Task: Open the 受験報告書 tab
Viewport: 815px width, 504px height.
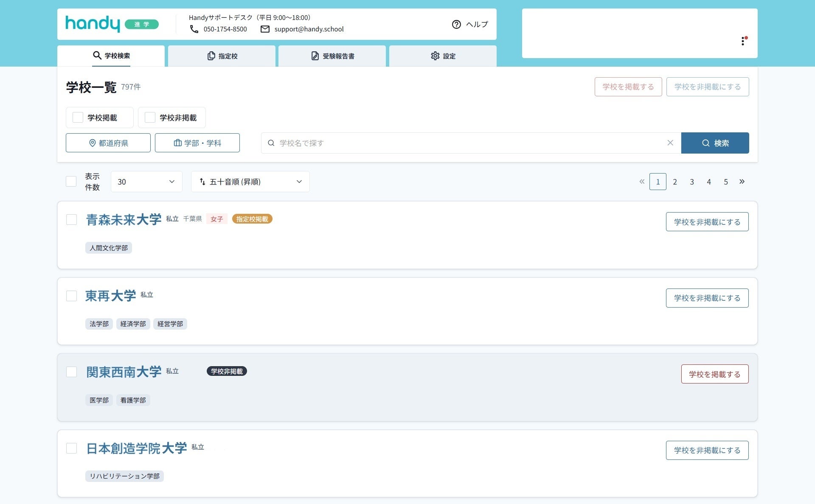Action: [x=332, y=56]
